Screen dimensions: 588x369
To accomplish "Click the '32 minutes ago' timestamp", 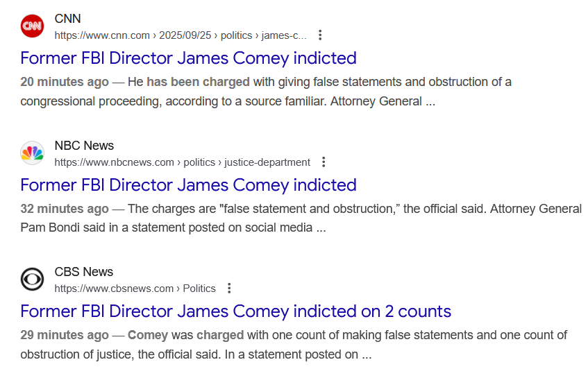I will pyautogui.click(x=65, y=209).
